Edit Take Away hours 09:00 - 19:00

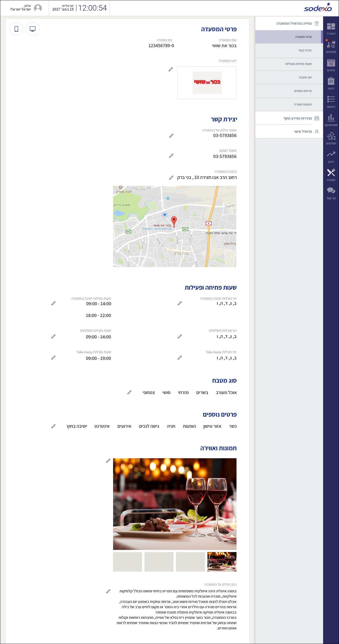click(53, 358)
